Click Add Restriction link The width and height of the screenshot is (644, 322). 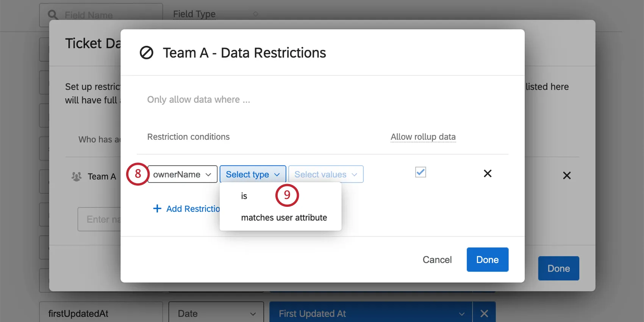pyautogui.click(x=193, y=209)
